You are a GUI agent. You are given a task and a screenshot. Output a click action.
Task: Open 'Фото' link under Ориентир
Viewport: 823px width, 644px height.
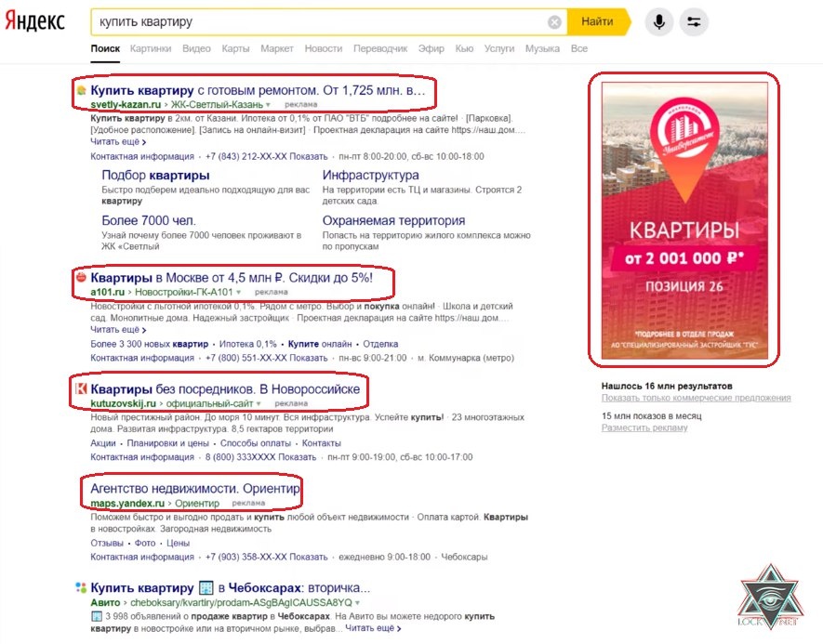click(x=145, y=543)
